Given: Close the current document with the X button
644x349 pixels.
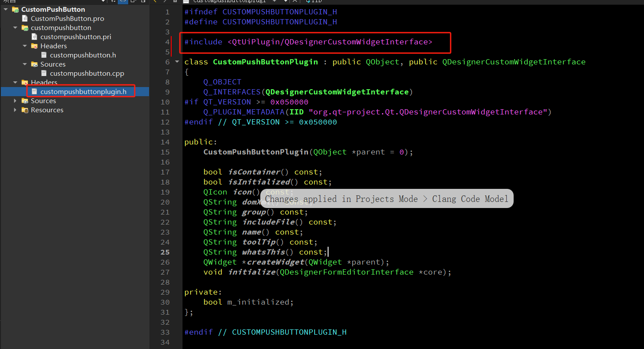Looking at the screenshot, I should (295, 2).
